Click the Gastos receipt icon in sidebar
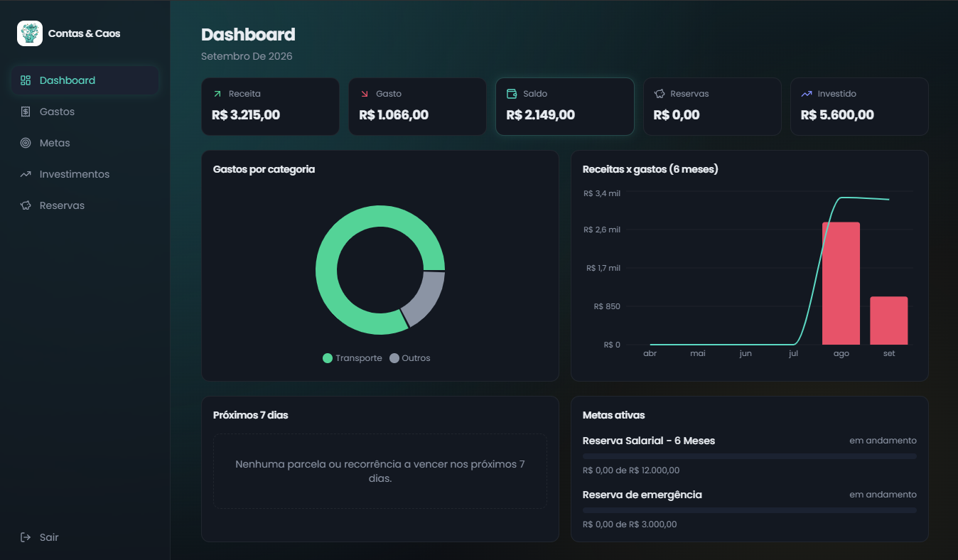 click(x=26, y=112)
